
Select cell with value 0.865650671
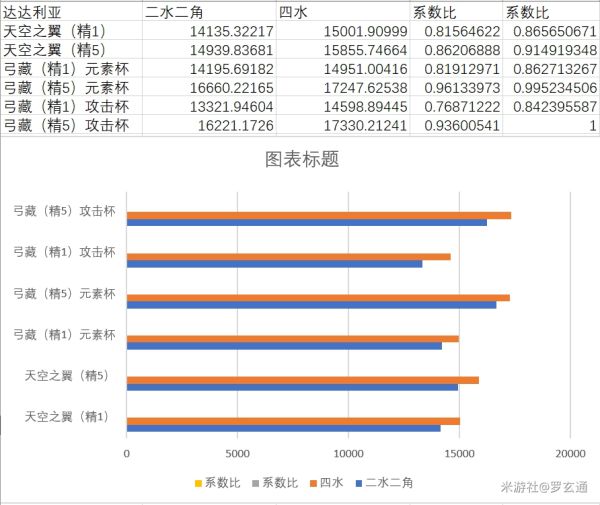click(x=551, y=31)
